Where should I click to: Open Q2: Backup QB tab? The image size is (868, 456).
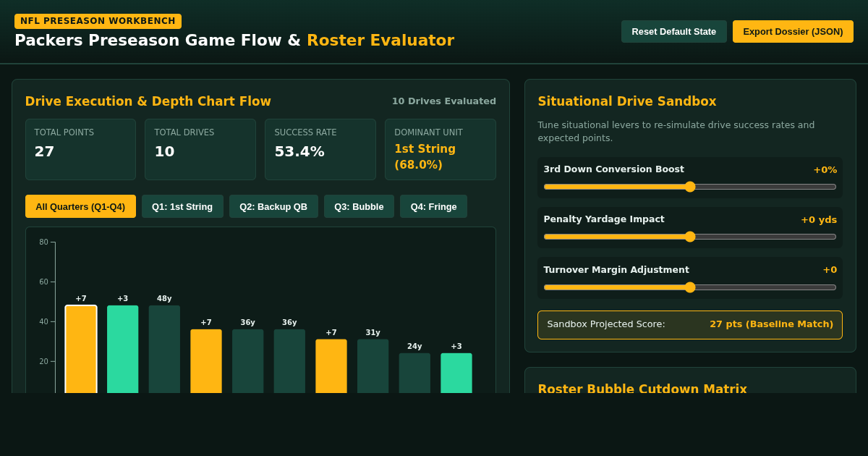click(x=273, y=206)
